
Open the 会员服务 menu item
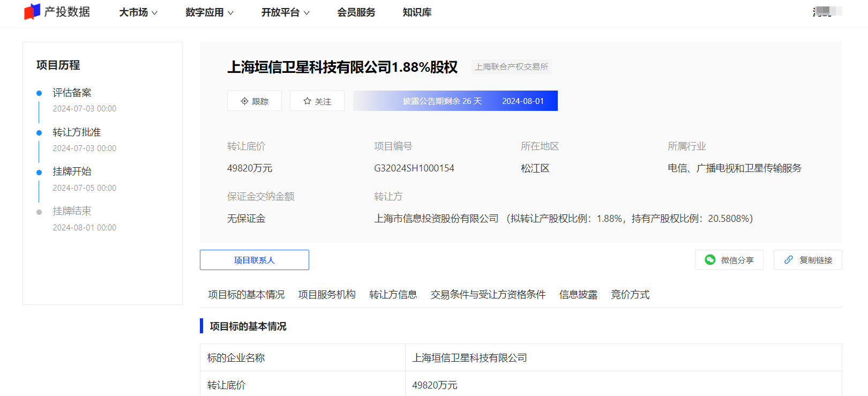coord(356,12)
